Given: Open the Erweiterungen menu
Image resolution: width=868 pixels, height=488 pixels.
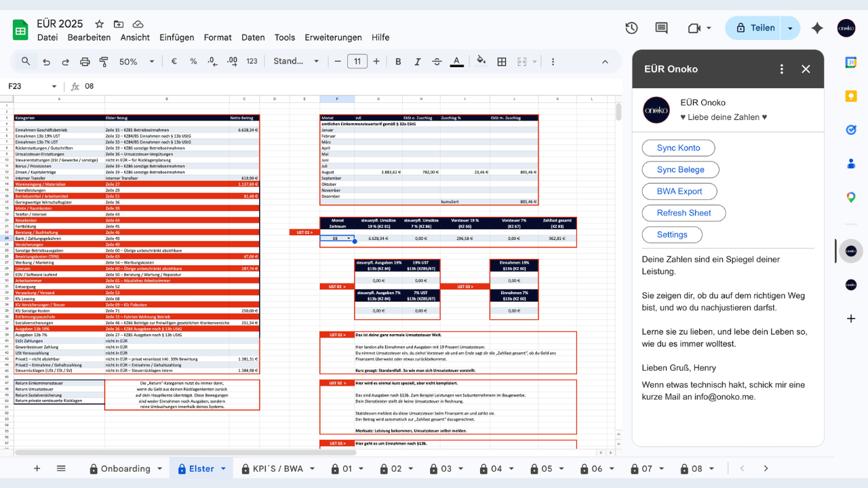Looking at the screenshot, I should pos(333,37).
